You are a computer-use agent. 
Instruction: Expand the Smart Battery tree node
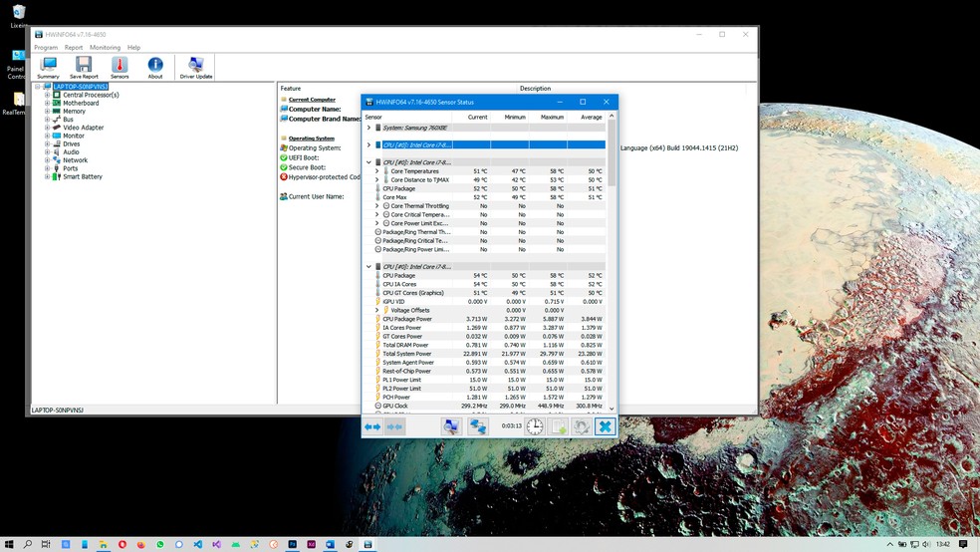coord(47,177)
